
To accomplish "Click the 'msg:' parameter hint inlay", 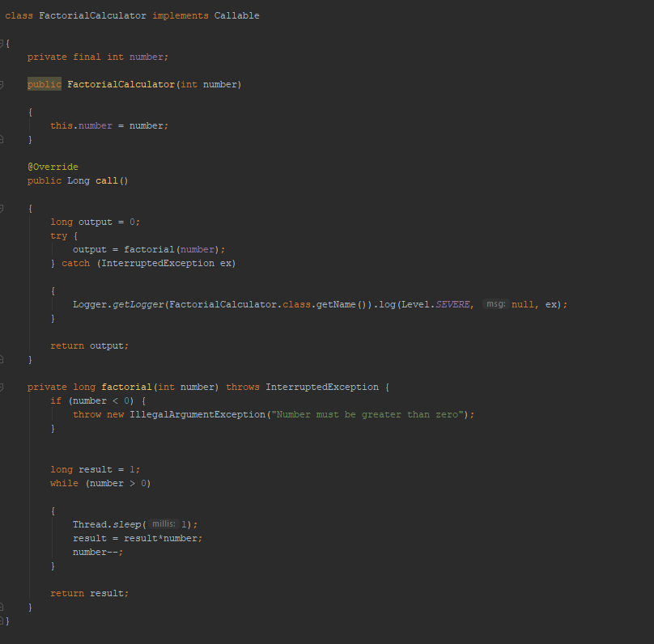I will click(x=497, y=303).
